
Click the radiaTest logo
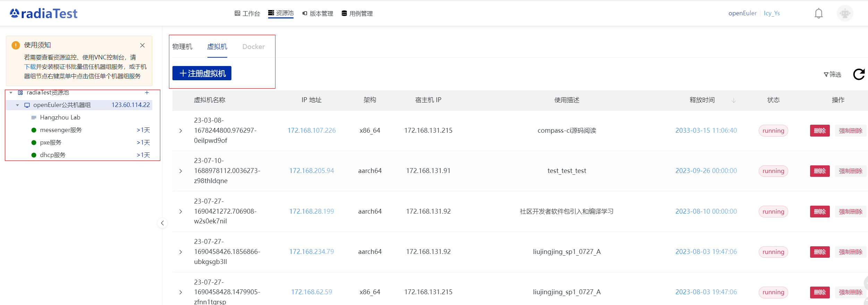click(44, 14)
